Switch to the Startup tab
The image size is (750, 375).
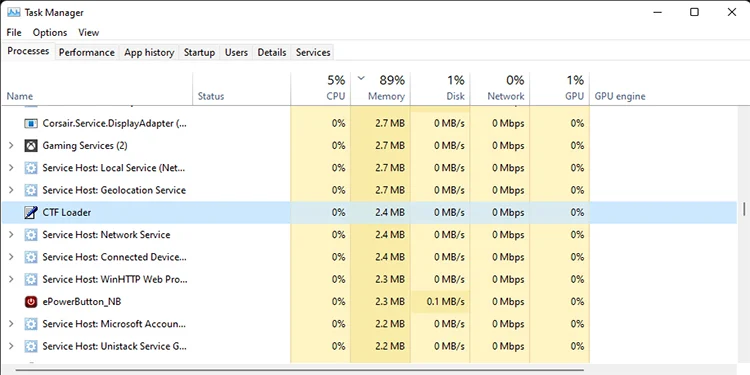[x=199, y=53]
